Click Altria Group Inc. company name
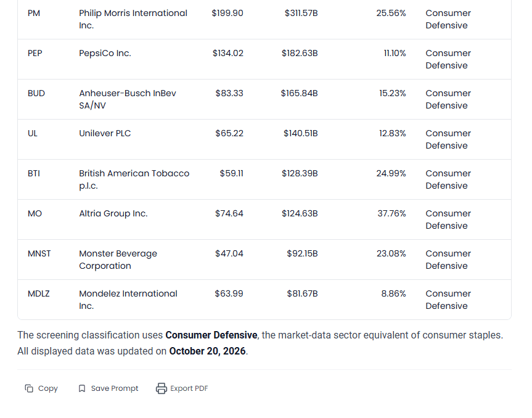 pos(113,213)
